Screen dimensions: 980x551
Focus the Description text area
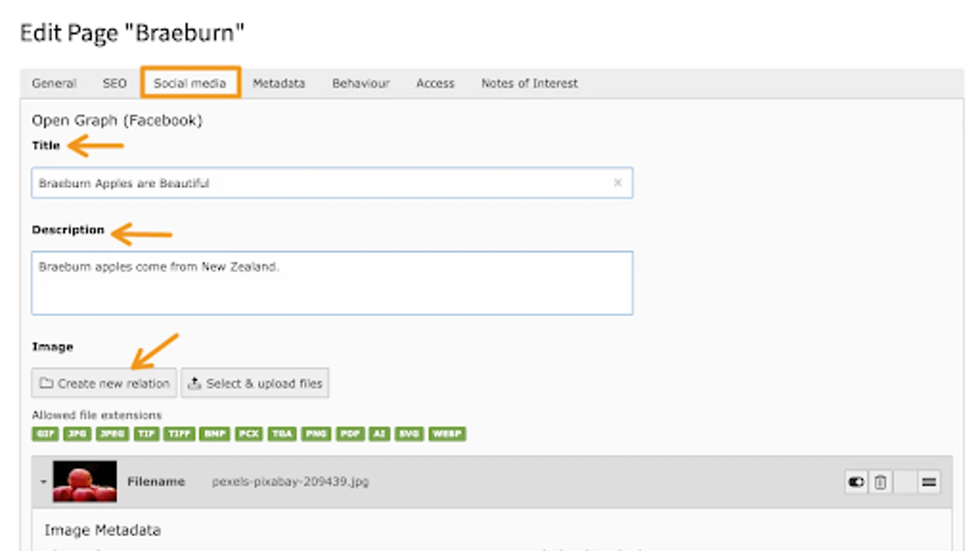point(332,283)
